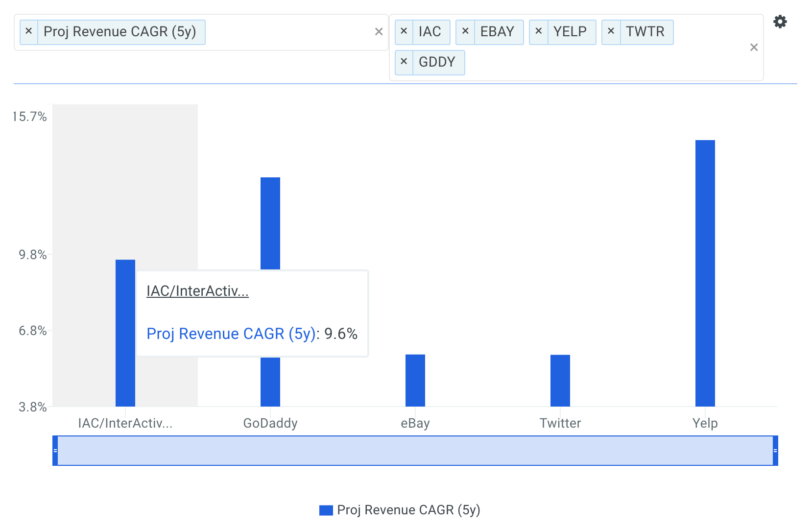812x530 pixels.
Task: Remove the TWTR ticker tag
Action: [x=611, y=32]
